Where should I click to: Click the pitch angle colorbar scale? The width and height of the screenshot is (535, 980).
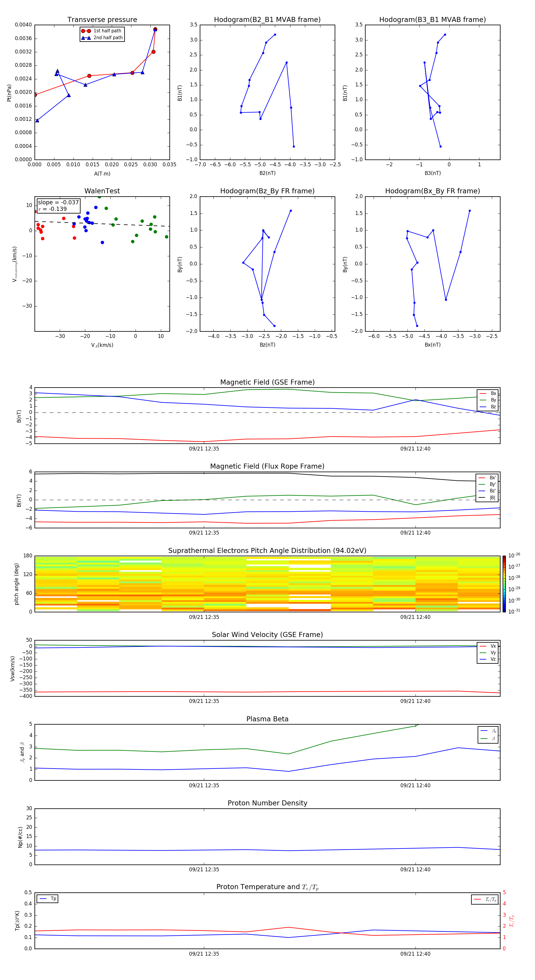coord(504,584)
